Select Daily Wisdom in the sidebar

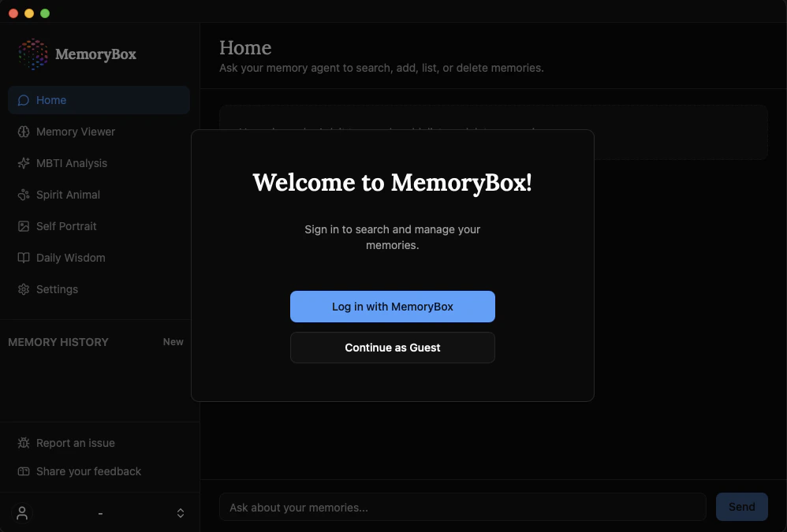[x=70, y=258]
